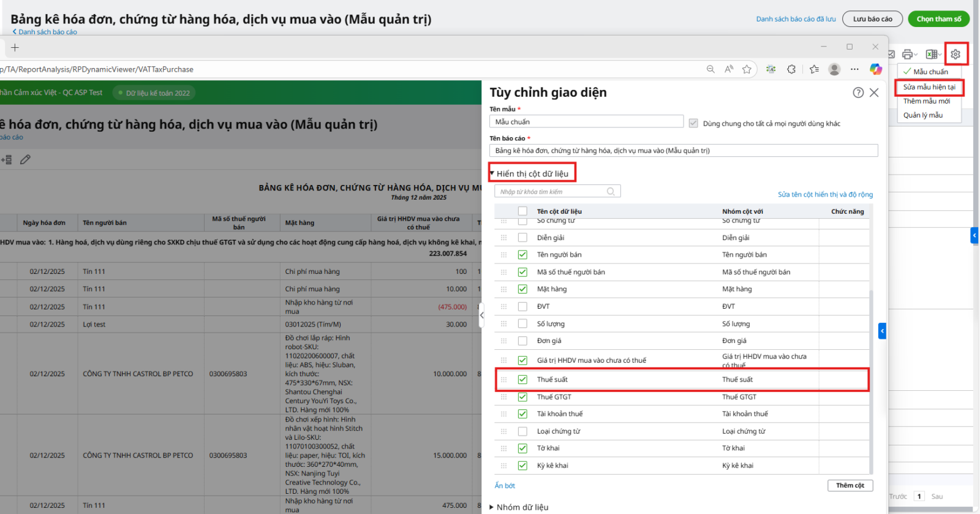Enable the Diễn giải column checkbox
Viewport: 980px width, 514px height.
pyautogui.click(x=522, y=238)
